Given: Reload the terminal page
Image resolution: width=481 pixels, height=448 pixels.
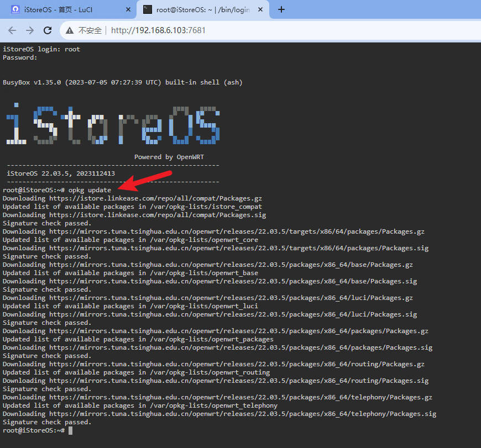Looking at the screenshot, I should click(48, 30).
